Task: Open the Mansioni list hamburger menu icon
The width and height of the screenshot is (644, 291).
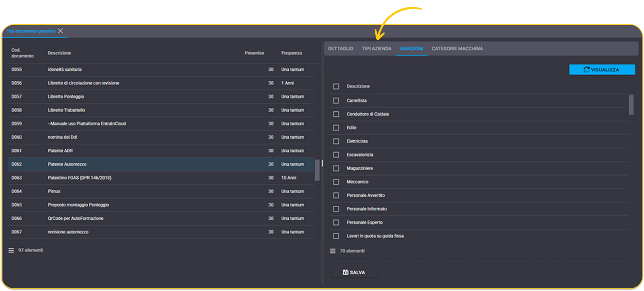Action: click(333, 251)
